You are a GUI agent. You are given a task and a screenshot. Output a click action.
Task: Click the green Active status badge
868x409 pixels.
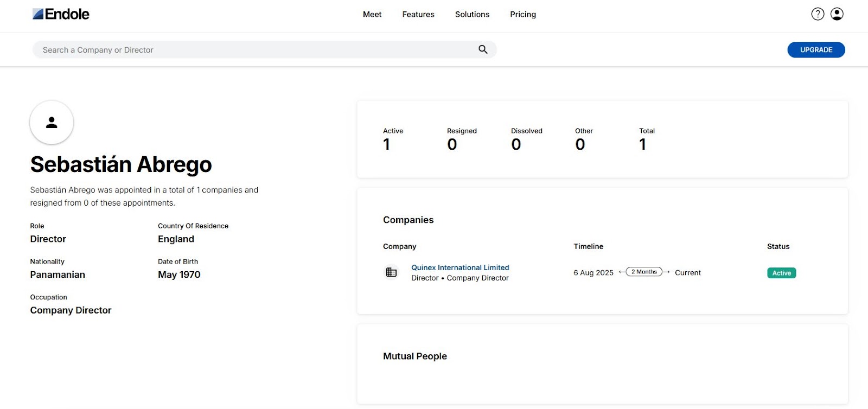tap(781, 273)
